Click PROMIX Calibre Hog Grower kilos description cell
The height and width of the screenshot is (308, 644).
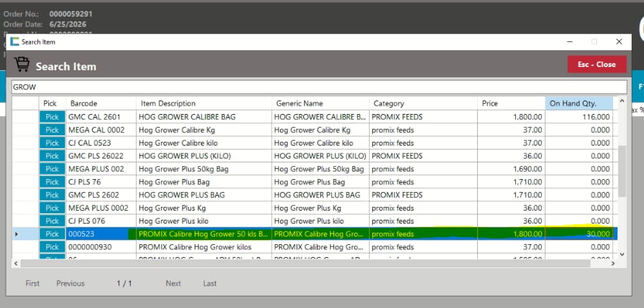pos(204,247)
